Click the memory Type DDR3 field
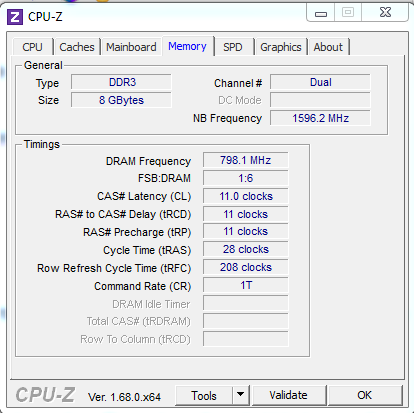The width and height of the screenshot is (414, 416). pyautogui.click(x=121, y=82)
